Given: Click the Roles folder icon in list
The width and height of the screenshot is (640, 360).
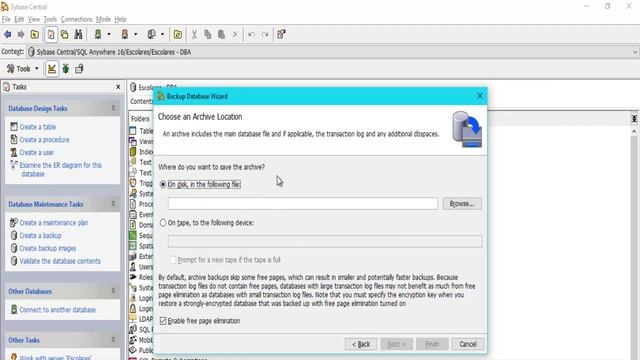Looking at the screenshot, I should click(x=133, y=277).
